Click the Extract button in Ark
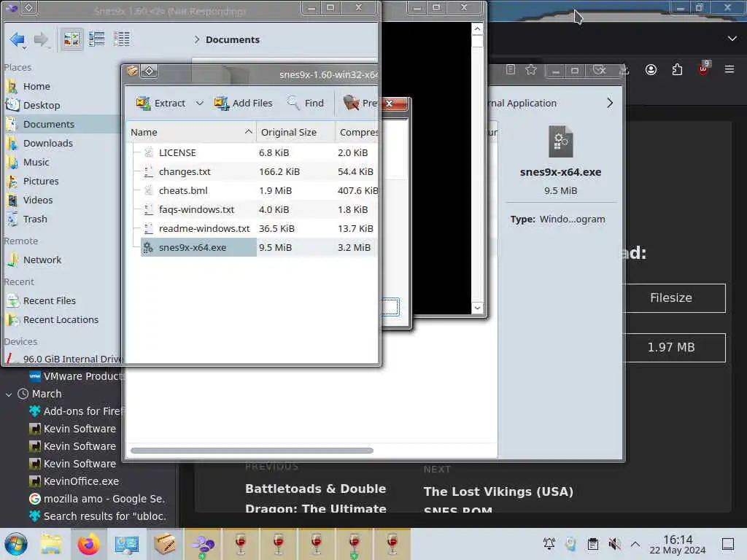The image size is (747, 560). click(x=160, y=104)
